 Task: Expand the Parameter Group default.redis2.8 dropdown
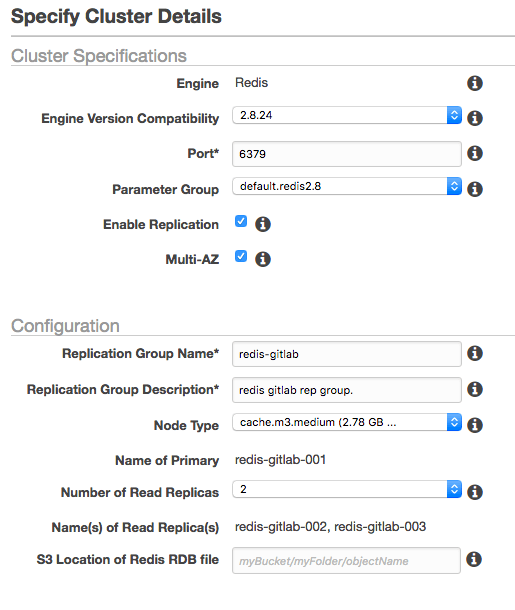(347, 186)
